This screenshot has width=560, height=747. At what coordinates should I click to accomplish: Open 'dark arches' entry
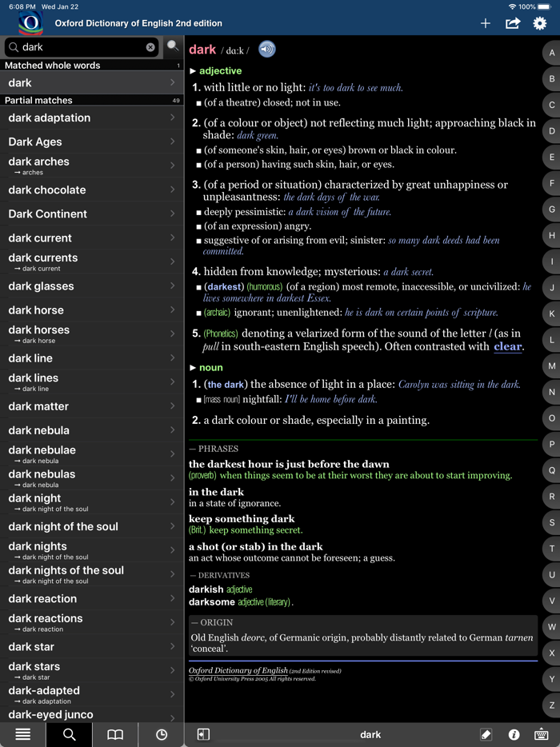tap(91, 166)
